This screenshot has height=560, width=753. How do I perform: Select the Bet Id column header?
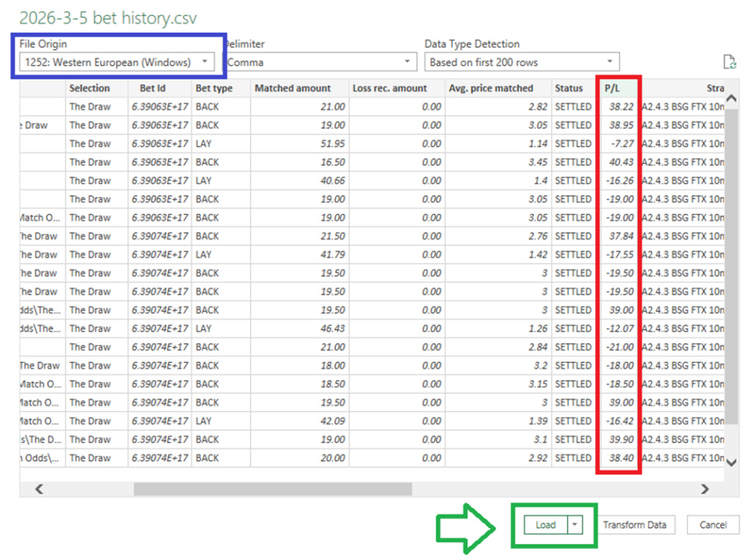pyautogui.click(x=160, y=88)
